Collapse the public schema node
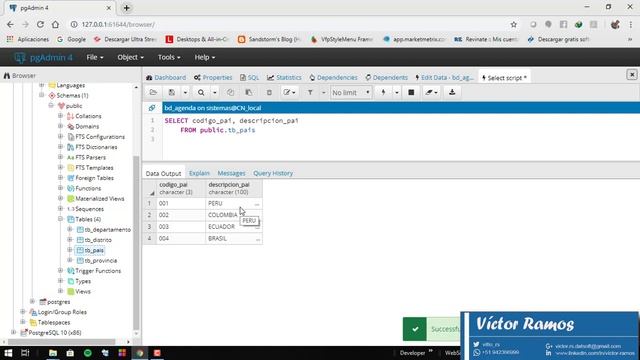 pos(51,105)
